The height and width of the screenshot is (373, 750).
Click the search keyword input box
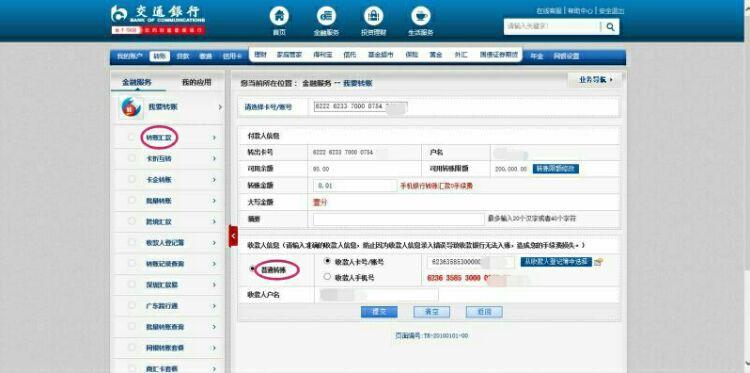point(552,27)
